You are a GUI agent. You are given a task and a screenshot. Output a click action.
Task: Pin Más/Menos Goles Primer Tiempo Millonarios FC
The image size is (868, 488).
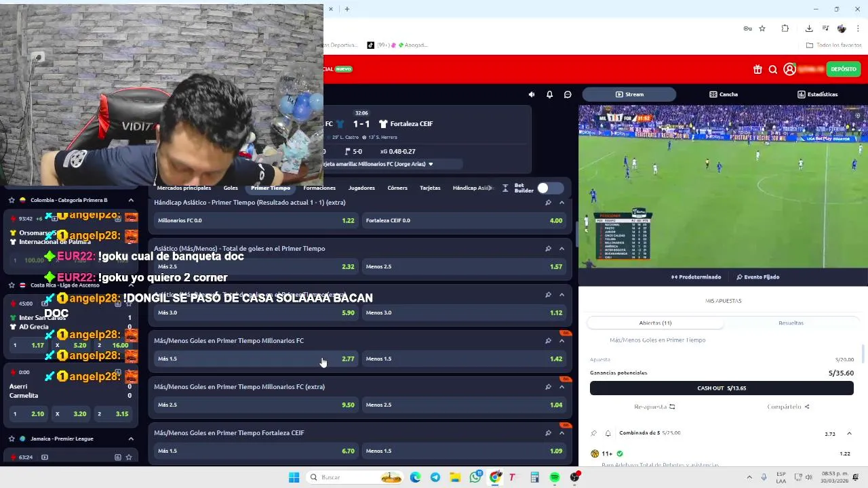[x=548, y=340]
